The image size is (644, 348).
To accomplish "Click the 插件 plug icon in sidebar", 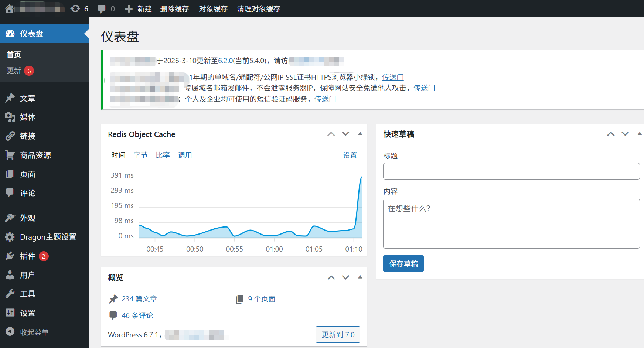I will click(10, 256).
